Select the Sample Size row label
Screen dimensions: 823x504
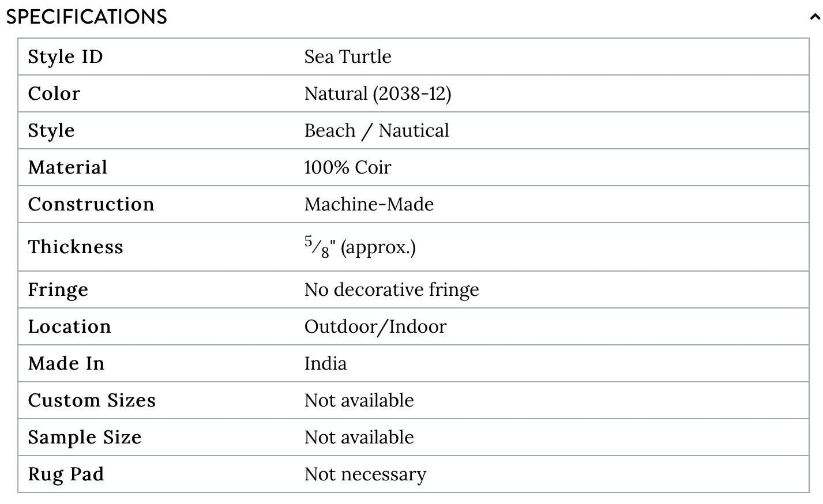pyautogui.click(x=85, y=437)
